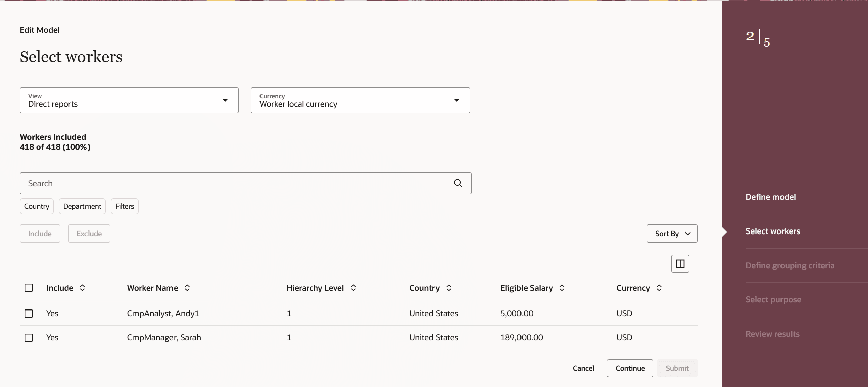Viewport: 868px width, 387px height.
Task: Toggle the select-all header checkbox
Action: (x=29, y=288)
